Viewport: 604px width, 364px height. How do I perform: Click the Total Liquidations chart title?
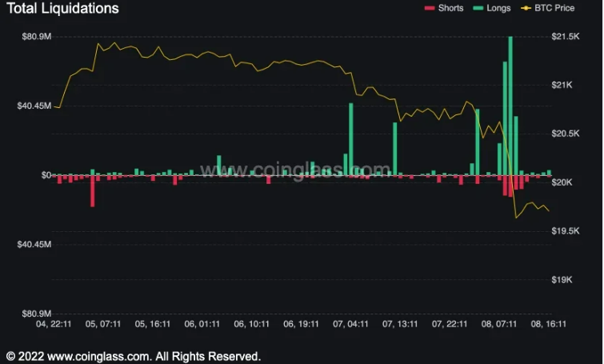[62, 9]
